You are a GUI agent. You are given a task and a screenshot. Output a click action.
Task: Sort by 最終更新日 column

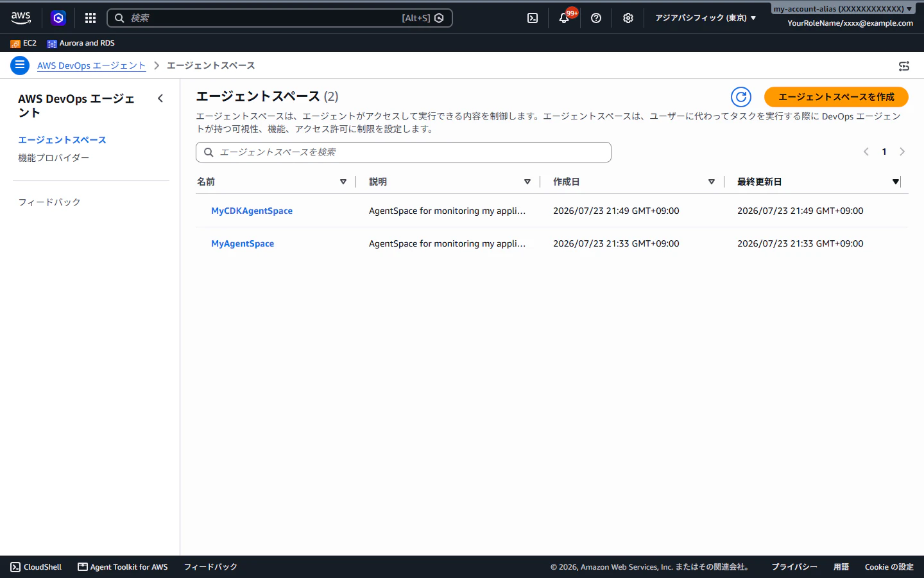click(x=896, y=182)
